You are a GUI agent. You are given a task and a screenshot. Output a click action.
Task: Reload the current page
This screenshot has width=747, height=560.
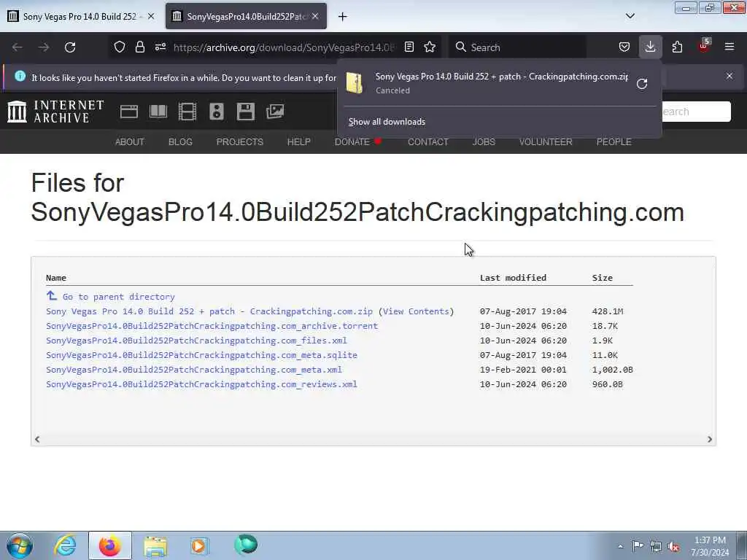[x=70, y=47]
